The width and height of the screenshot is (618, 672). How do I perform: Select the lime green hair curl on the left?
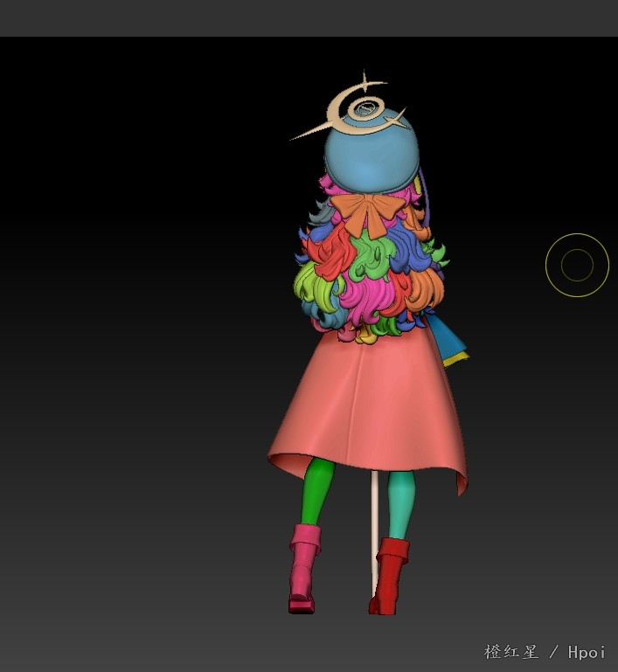coord(309,284)
